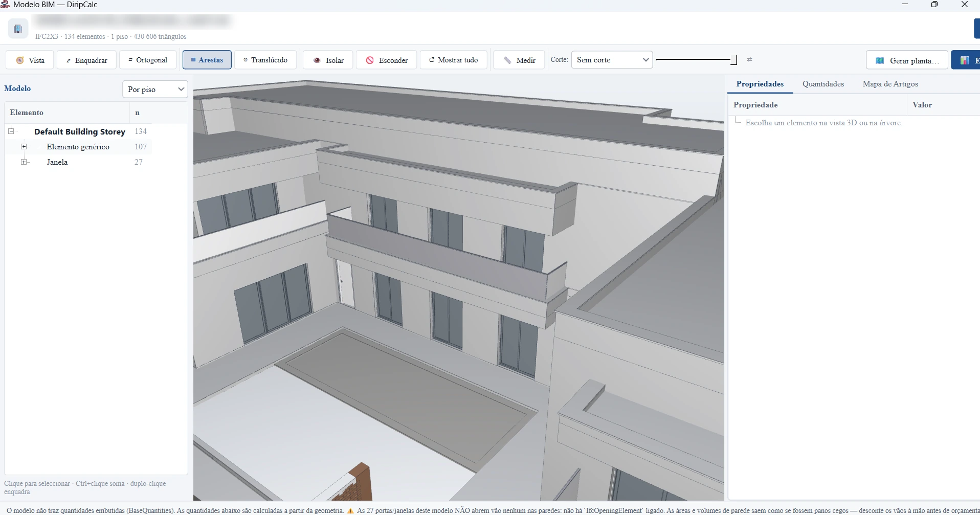980x515 pixels.
Task: Switch to the Quantidades tab
Action: coord(823,84)
